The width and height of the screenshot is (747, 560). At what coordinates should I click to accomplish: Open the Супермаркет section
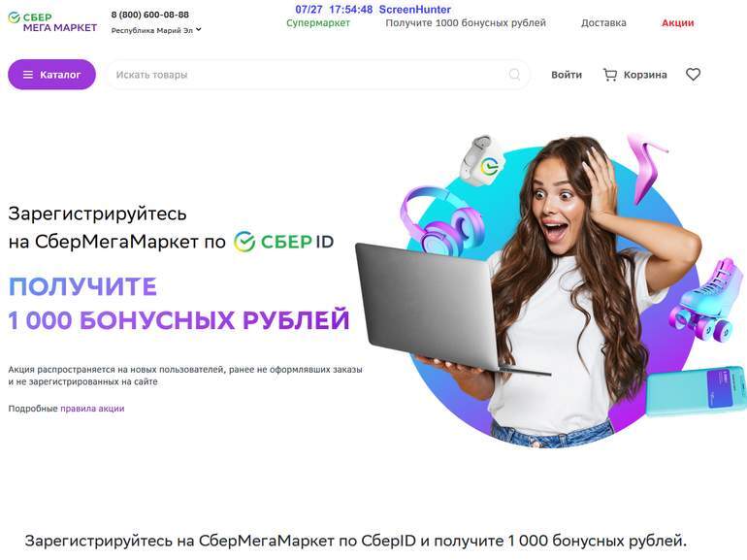(x=318, y=23)
